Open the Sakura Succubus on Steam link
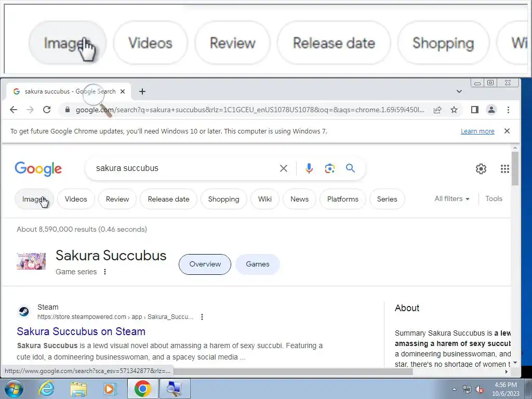Image resolution: width=532 pixels, height=399 pixels. pyautogui.click(x=81, y=331)
